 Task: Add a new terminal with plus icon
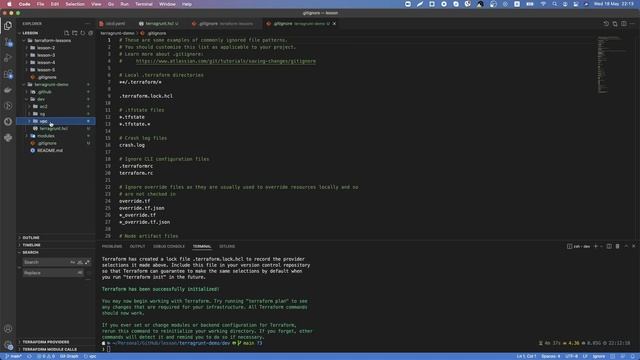pyautogui.click(x=596, y=246)
